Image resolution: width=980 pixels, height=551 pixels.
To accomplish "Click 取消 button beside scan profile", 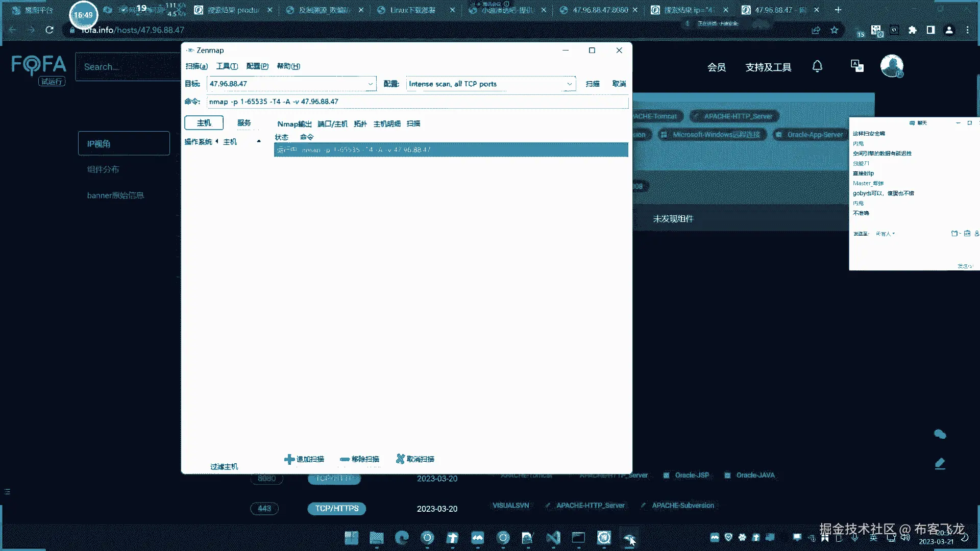I will click(619, 84).
